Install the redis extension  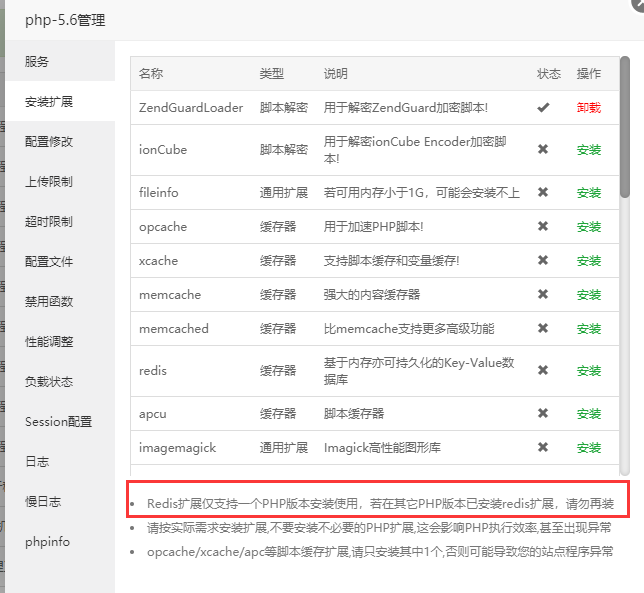589,370
